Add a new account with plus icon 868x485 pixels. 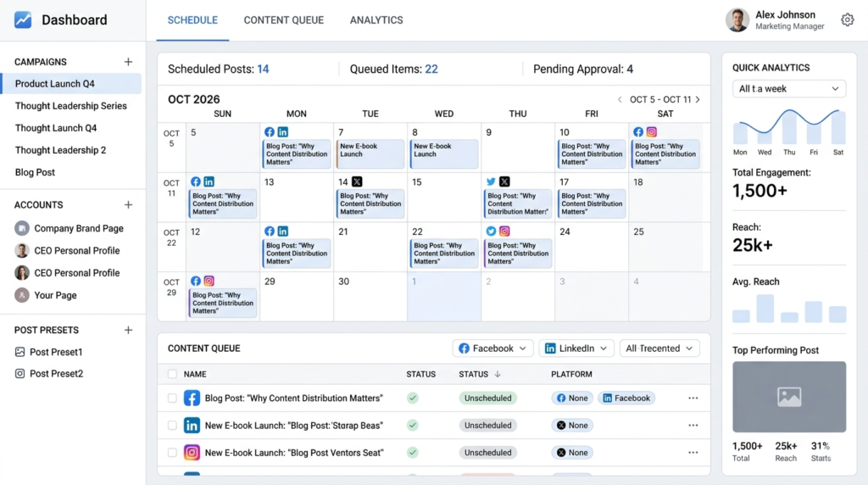tap(128, 204)
